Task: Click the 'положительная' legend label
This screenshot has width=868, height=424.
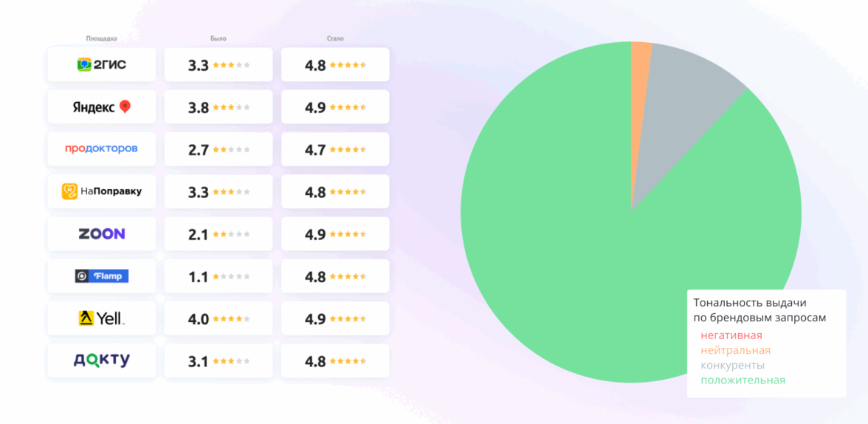Action: (743, 380)
